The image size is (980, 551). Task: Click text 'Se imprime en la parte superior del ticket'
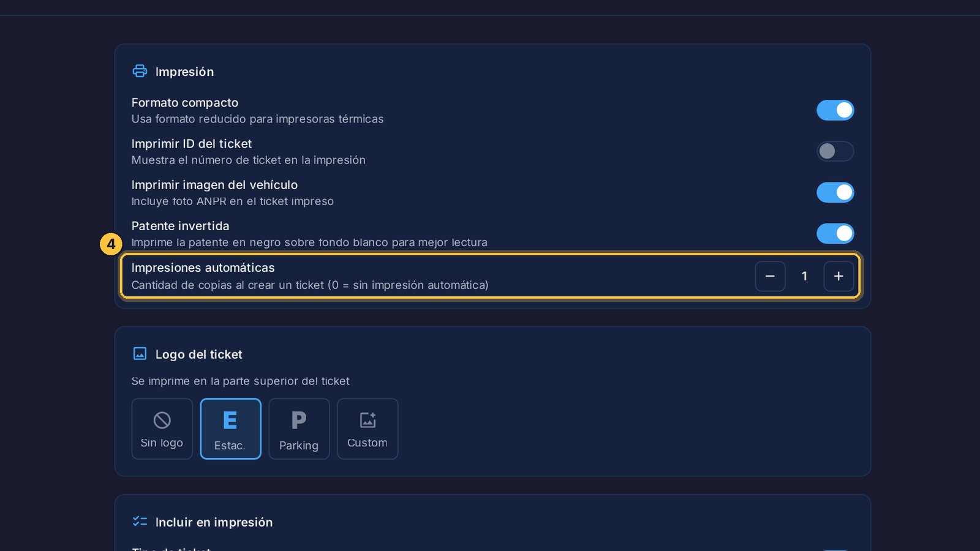click(x=240, y=381)
